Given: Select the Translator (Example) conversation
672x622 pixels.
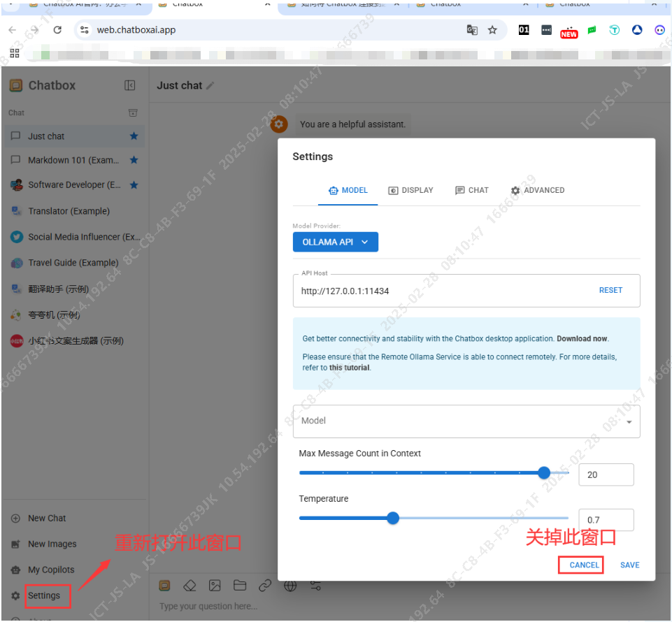Looking at the screenshot, I should pyautogui.click(x=75, y=211).
